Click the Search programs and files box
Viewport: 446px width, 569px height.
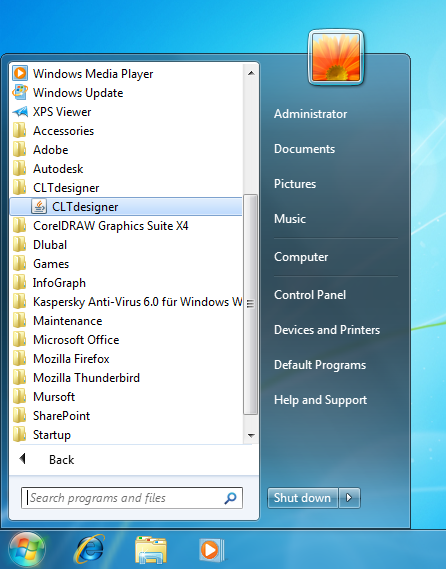[132, 498]
